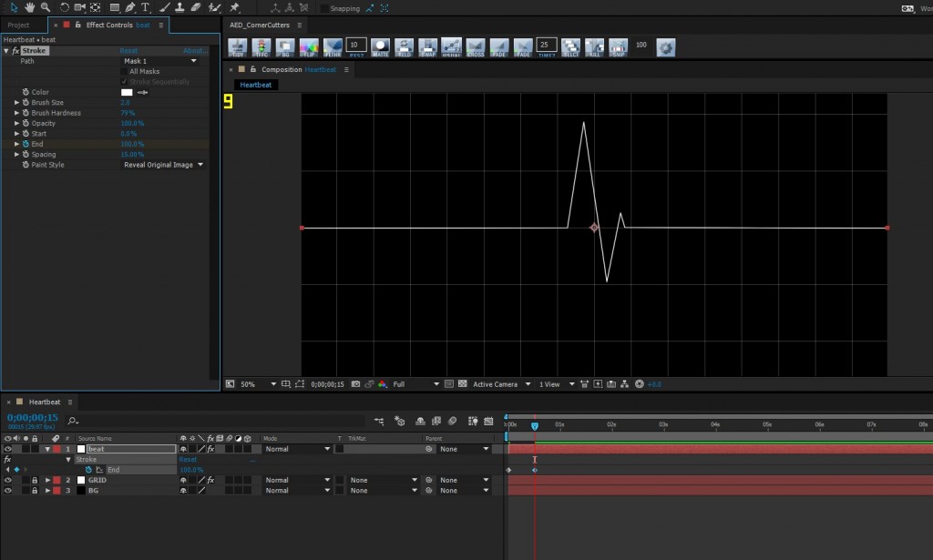This screenshot has height=560, width=933.
Task: Pick the Zoom magnifier tool
Action: (45, 7)
